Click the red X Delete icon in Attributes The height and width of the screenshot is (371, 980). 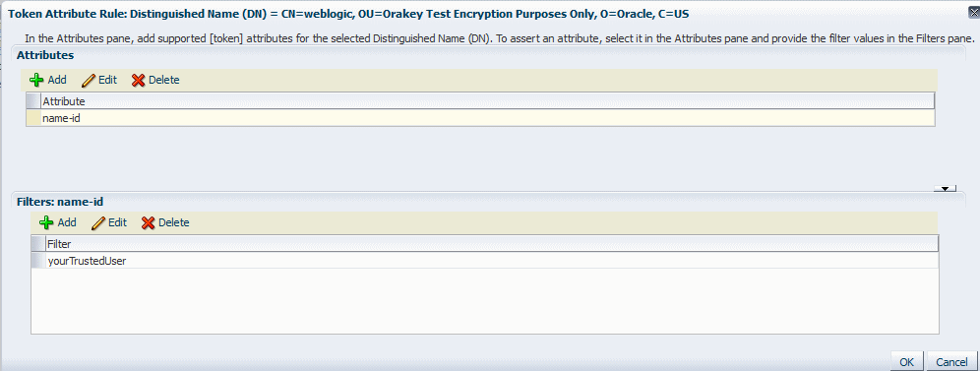(139, 80)
